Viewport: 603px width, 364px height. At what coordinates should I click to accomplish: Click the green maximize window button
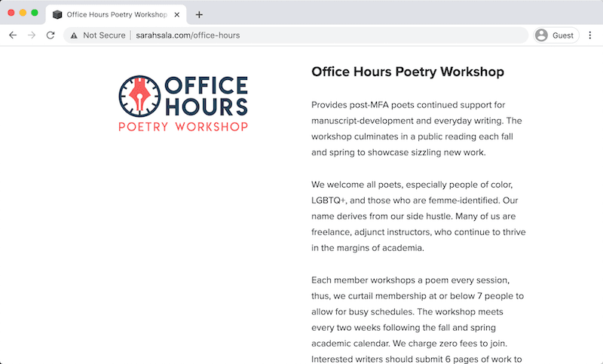35,13
